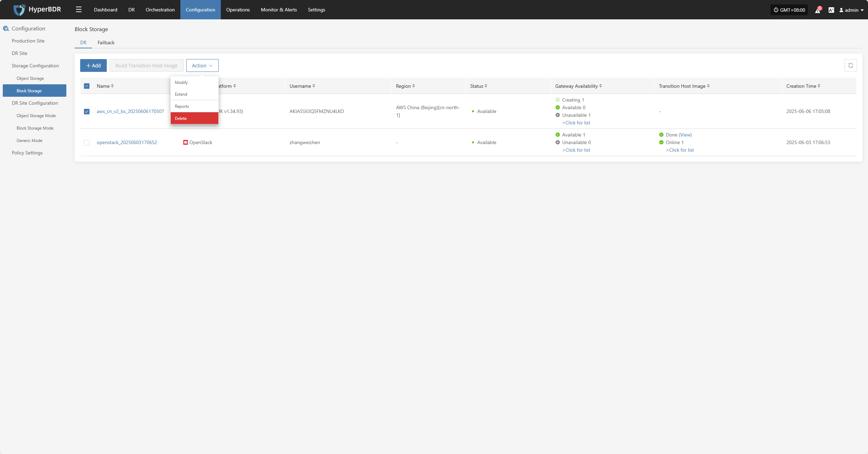Click Build Transition Host Image button

146,66
